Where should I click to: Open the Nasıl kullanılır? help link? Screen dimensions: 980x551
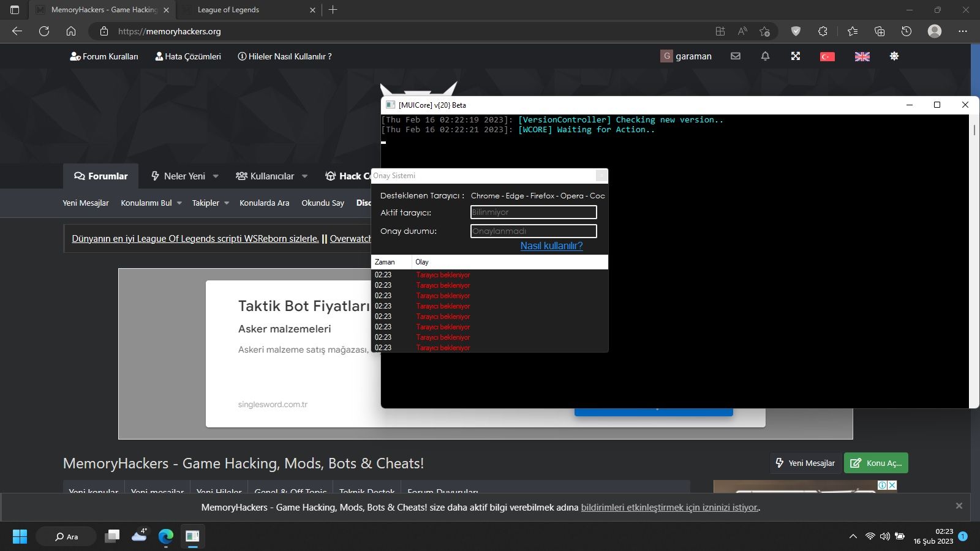point(551,246)
